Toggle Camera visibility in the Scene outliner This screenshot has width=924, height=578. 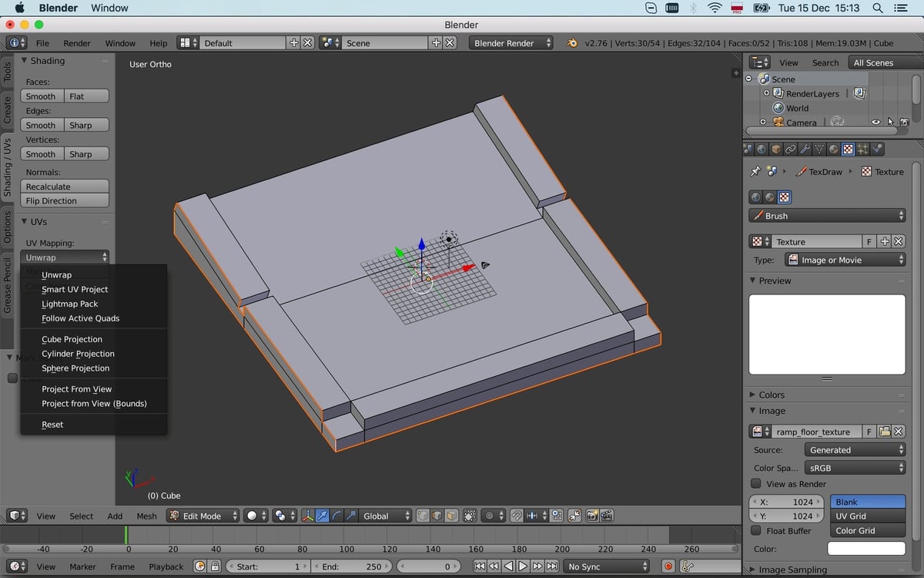(875, 122)
